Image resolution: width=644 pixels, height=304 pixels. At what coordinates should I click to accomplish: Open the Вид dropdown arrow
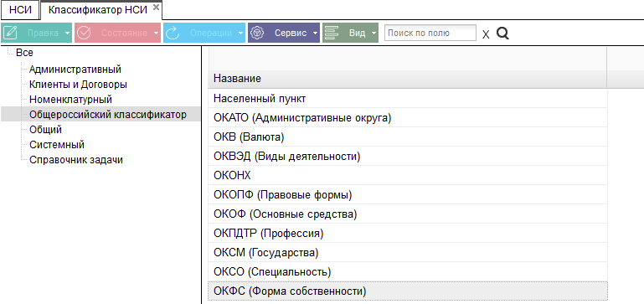point(374,33)
